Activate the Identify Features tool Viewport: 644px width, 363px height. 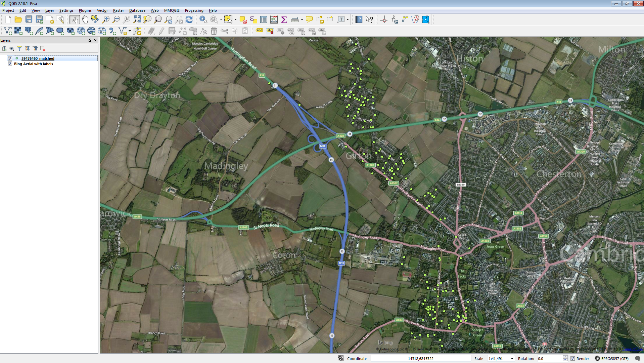click(203, 19)
